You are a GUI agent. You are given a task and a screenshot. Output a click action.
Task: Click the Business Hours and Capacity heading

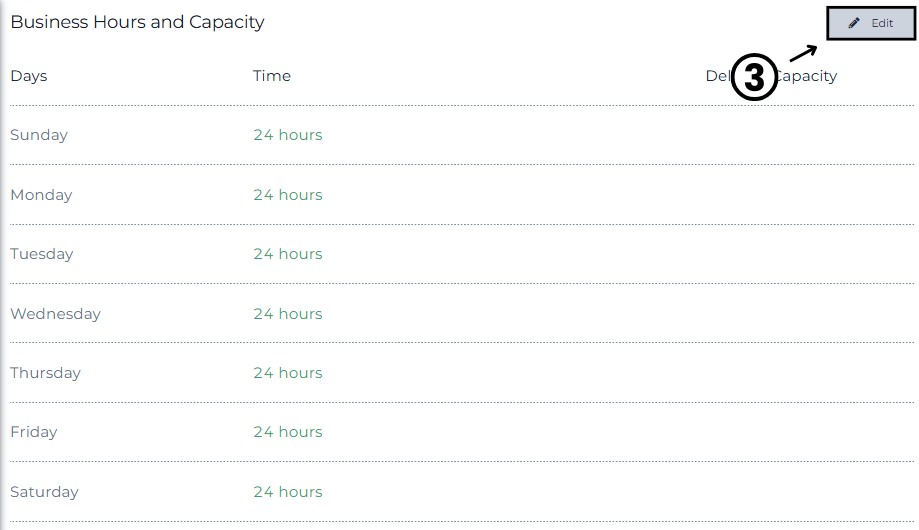pos(138,22)
